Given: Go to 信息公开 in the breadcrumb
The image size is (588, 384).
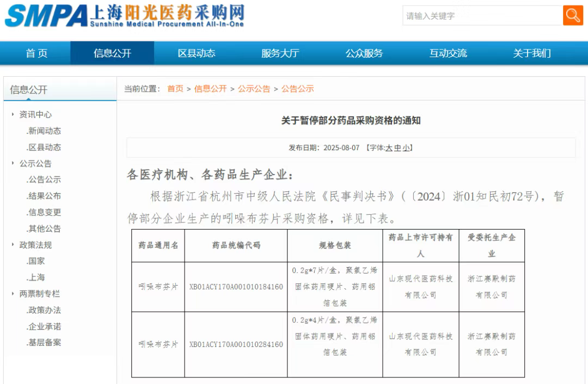Looking at the screenshot, I should click(210, 89).
